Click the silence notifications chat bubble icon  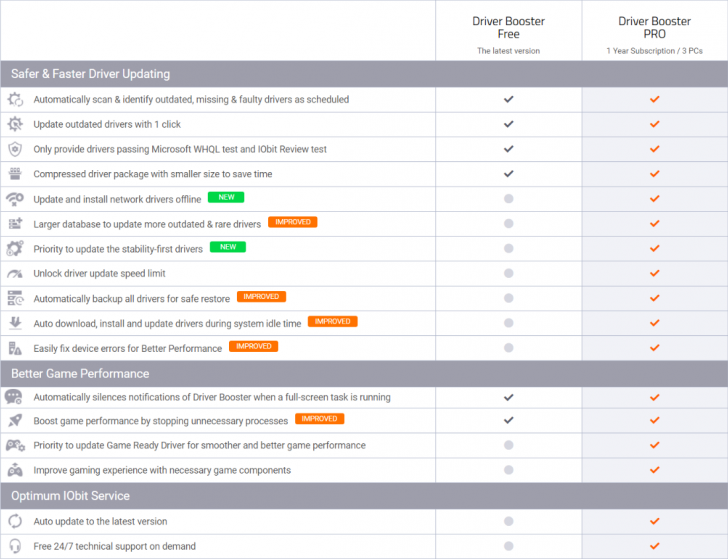click(13, 397)
